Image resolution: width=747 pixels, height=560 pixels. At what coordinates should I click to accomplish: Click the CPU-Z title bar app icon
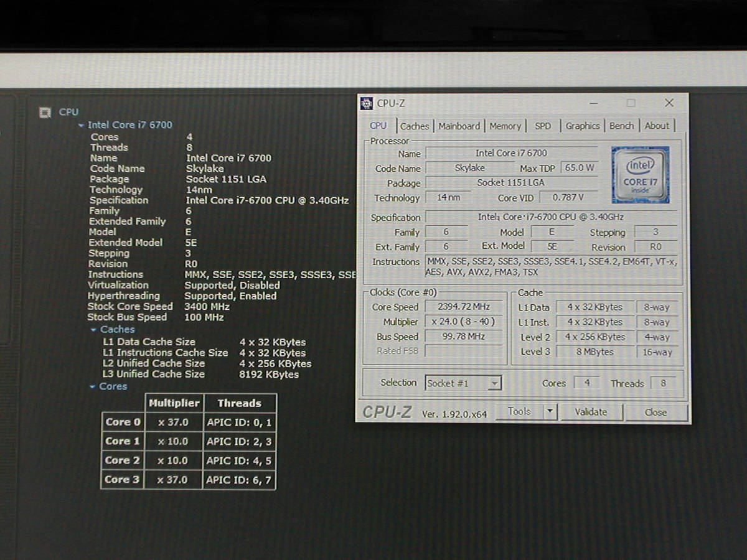[x=367, y=103]
